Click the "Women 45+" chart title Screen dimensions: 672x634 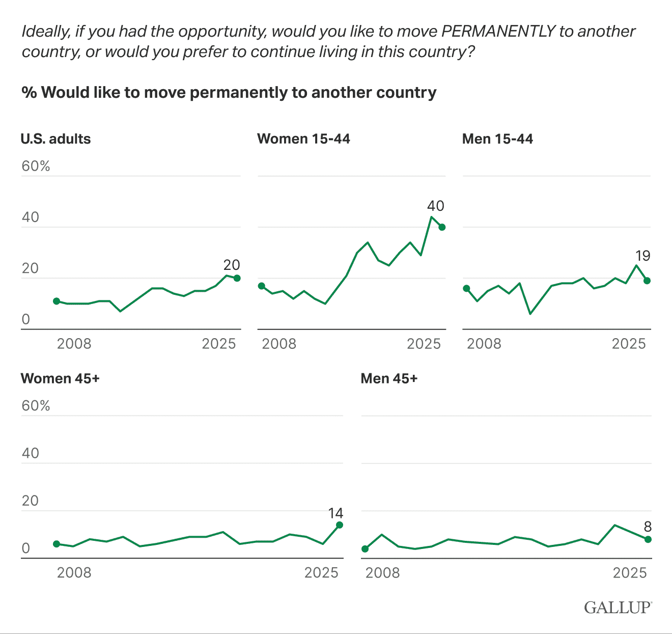60,378
